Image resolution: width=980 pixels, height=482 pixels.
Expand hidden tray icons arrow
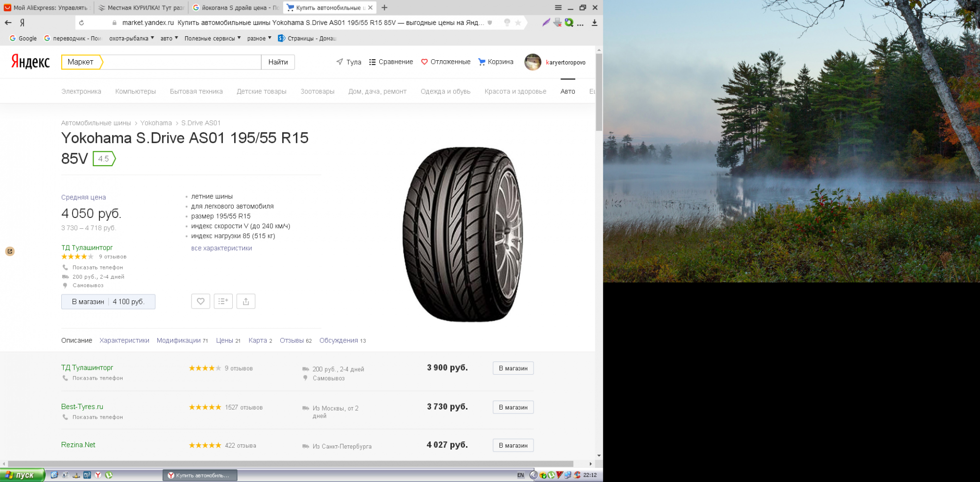[x=533, y=475]
